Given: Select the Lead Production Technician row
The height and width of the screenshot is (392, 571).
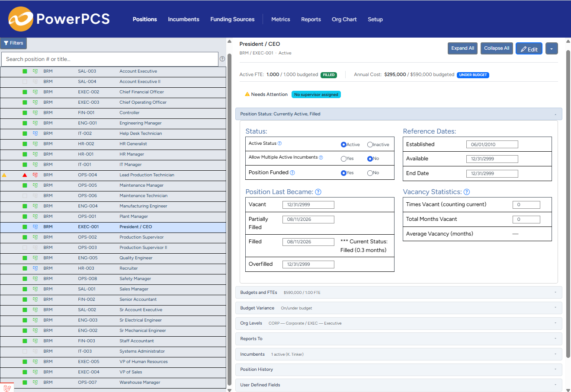Looking at the screenshot, I should click(113, 175).
